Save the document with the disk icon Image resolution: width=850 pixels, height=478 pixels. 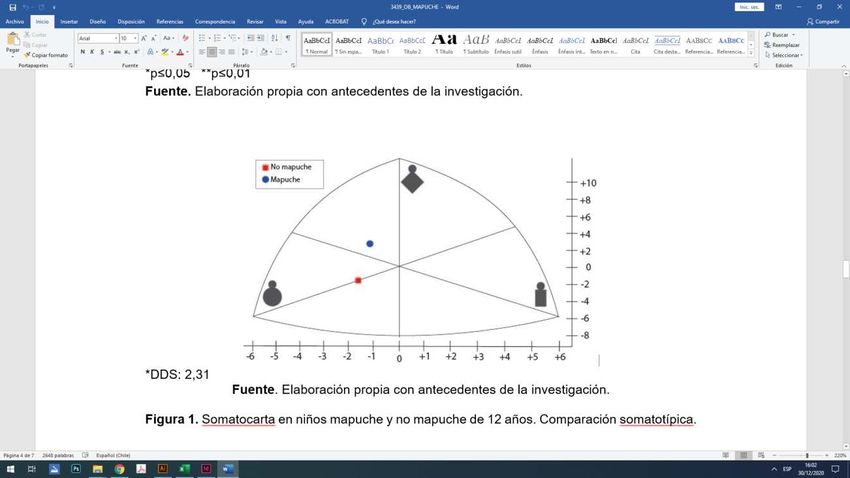tap(12, 7)
